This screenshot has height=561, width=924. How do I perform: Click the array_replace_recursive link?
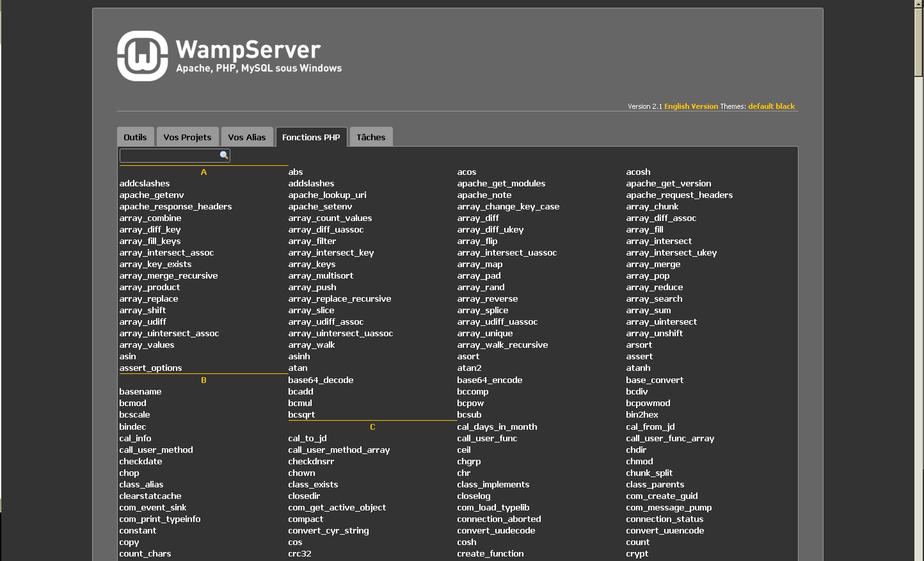[339, 299]
